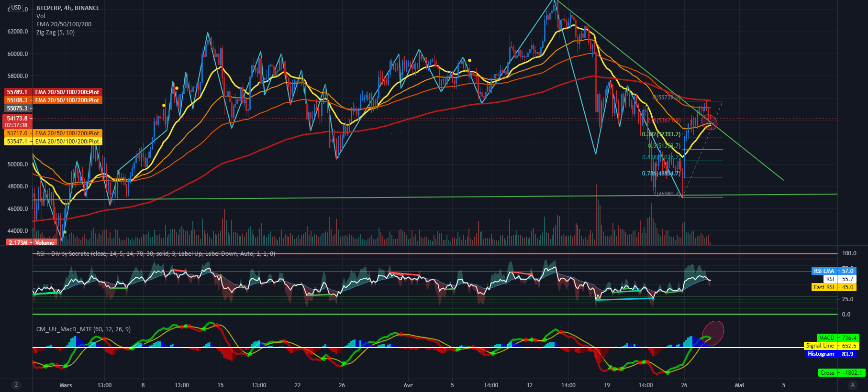
Task: Select the EMA 20/50/100/200 legend entry
Action: 64,24
